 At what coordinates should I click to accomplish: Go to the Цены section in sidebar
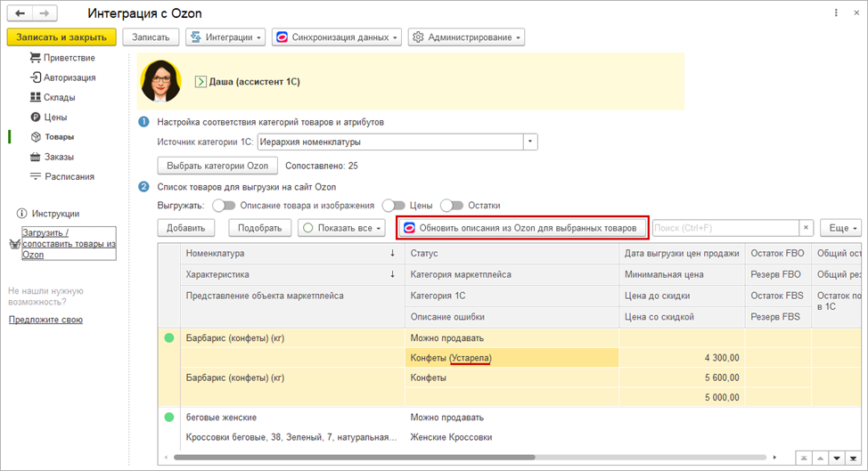click(55, 117)
